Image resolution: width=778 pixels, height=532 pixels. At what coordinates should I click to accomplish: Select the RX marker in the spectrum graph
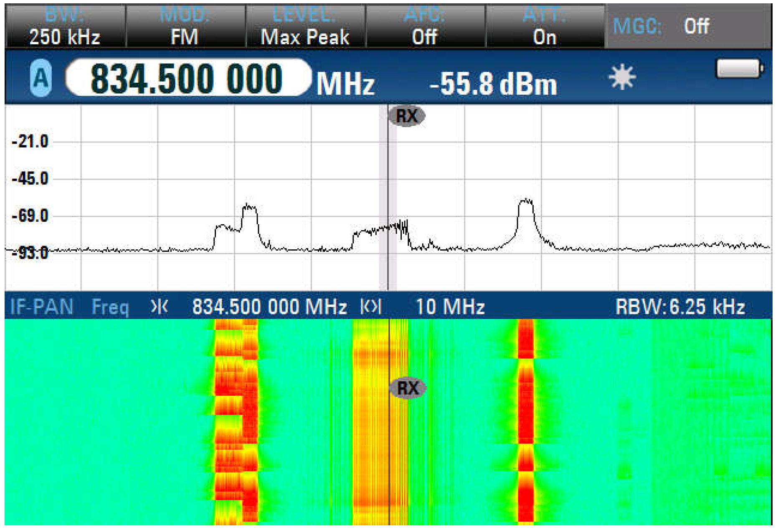[406, 116]
